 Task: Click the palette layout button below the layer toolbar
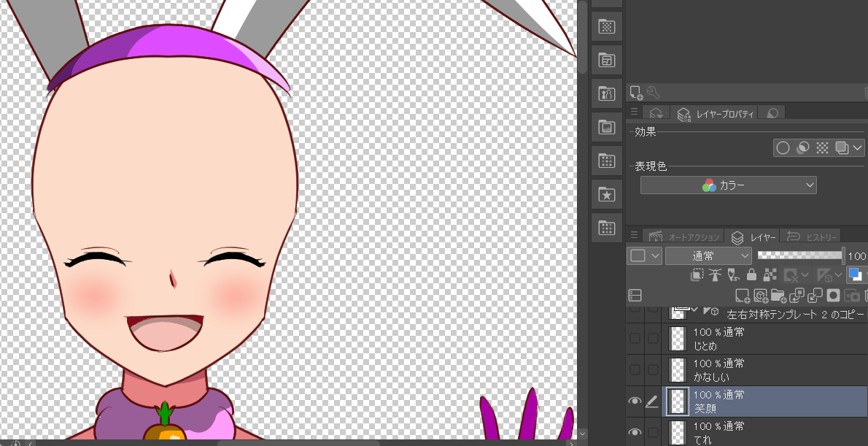pos(635,294)
